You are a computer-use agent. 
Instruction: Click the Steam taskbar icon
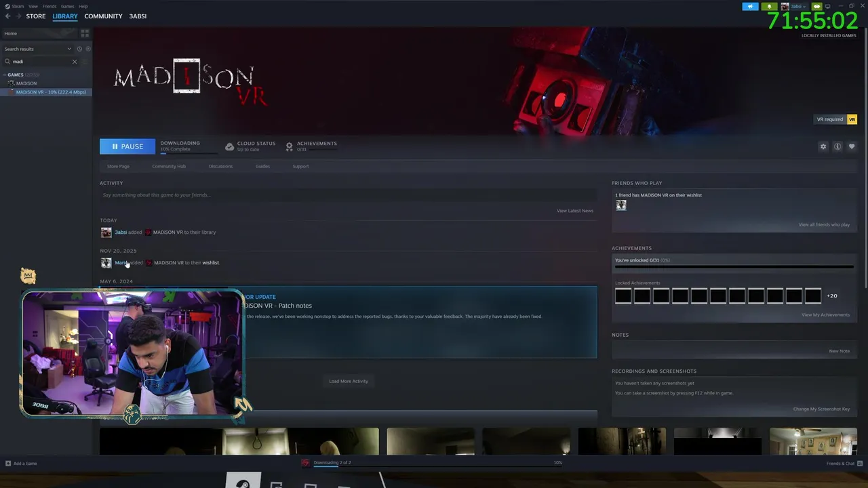[242, 481]
